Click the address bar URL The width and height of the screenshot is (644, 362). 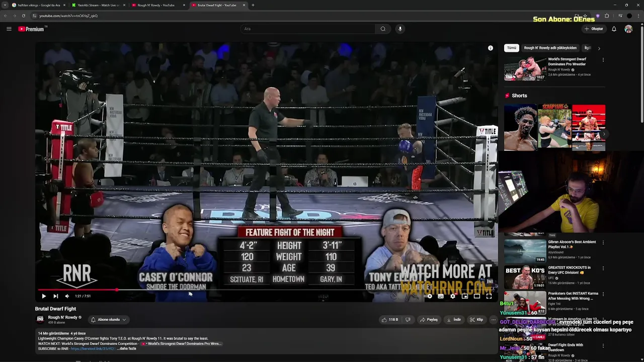pyautogui.click(x=68, y=16)
